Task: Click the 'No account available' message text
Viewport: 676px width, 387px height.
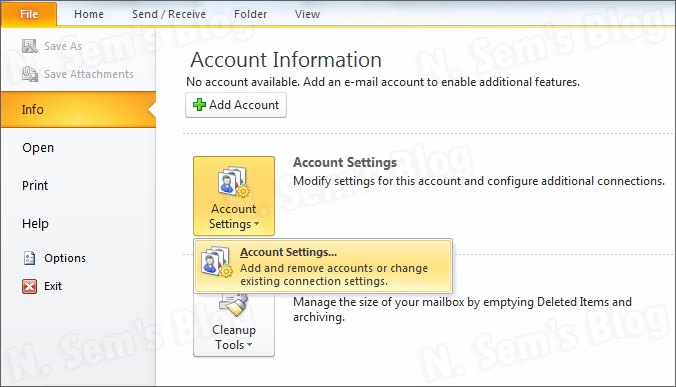Action: click(x=383, y=82)
